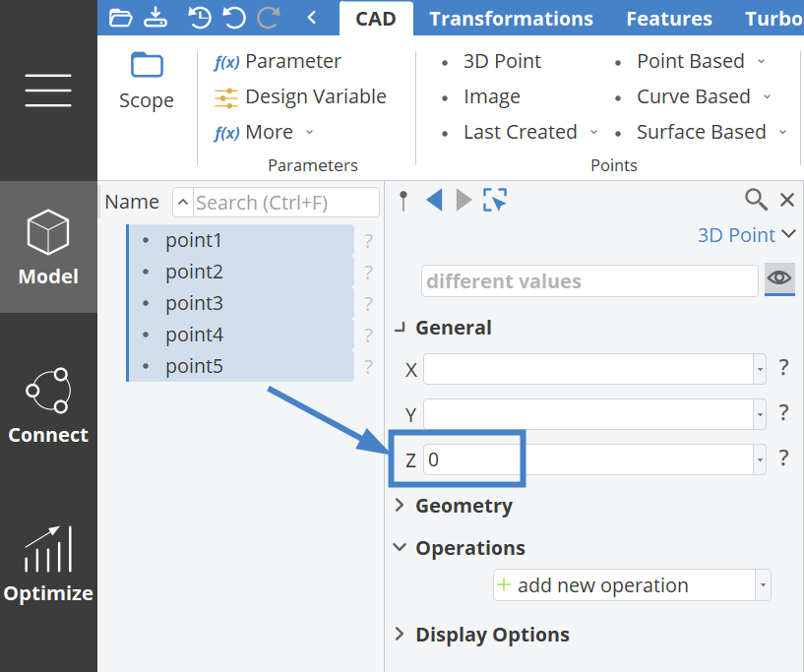Viewport: 804px width, 672px height.
Task: Open the Last Created points dropdown
Action: coord(520,132)
